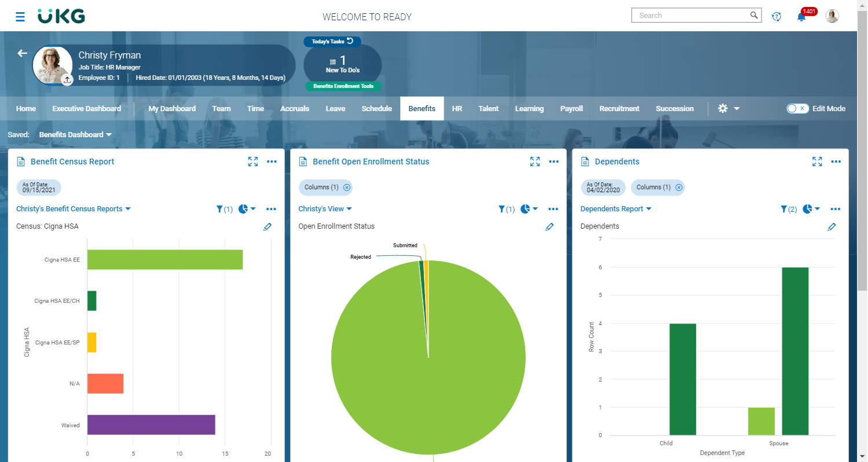Upload a new profile photo icon
868x462 pixels.
click(67, 79)
